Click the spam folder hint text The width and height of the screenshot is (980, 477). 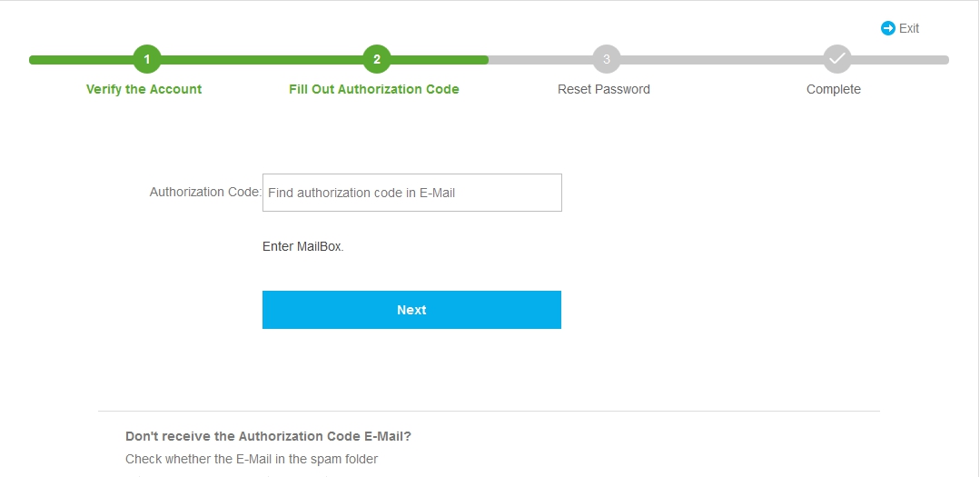252,459
